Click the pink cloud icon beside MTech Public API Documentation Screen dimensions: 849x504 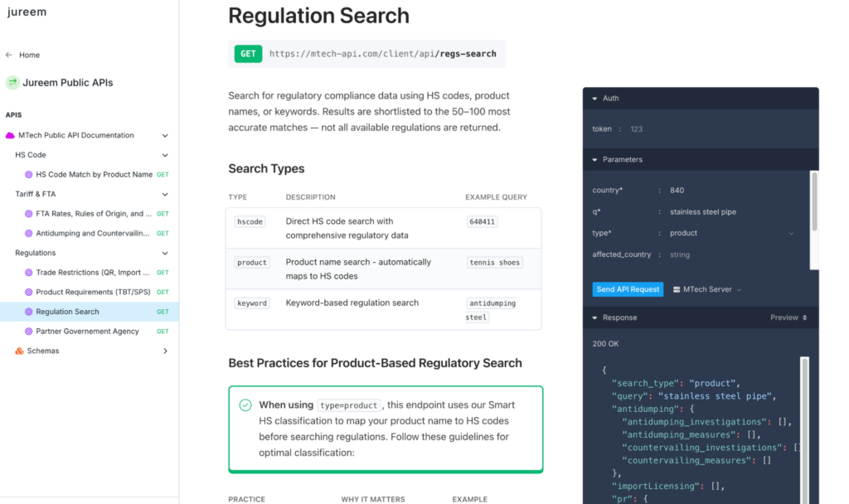10,135
